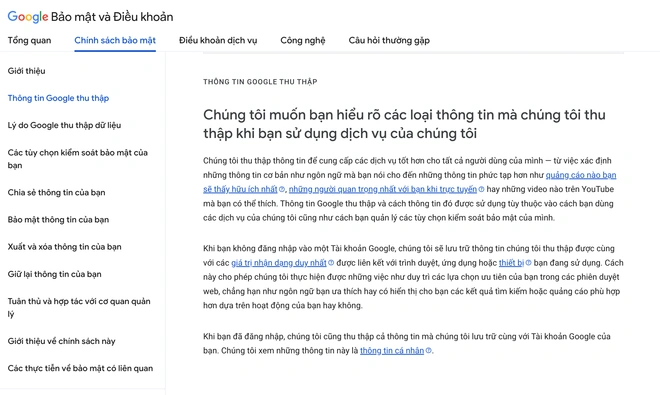The width and height of the screenshot is (660, 395).
Task: Click the Bảo mật và Điều khoản title
Action: pos(112,17)
